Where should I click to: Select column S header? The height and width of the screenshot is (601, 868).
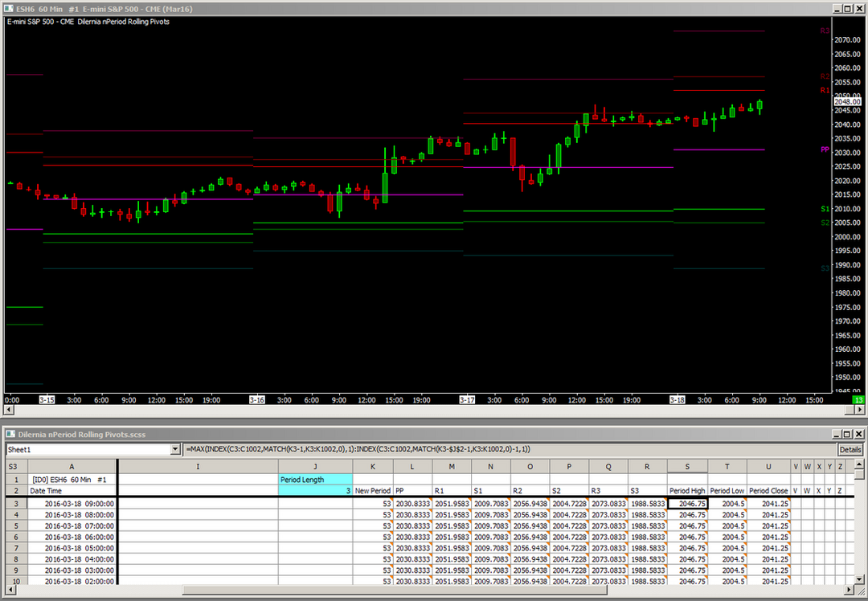click(x=687, y=466)
